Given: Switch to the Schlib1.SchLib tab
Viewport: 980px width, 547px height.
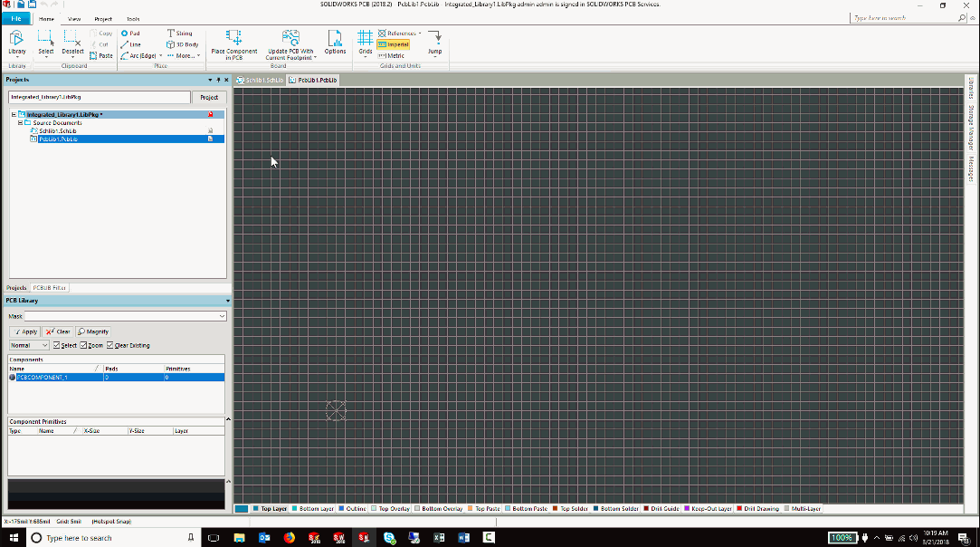Looking at the screenshot, I should pyautogui.click(x=261, y=80).
